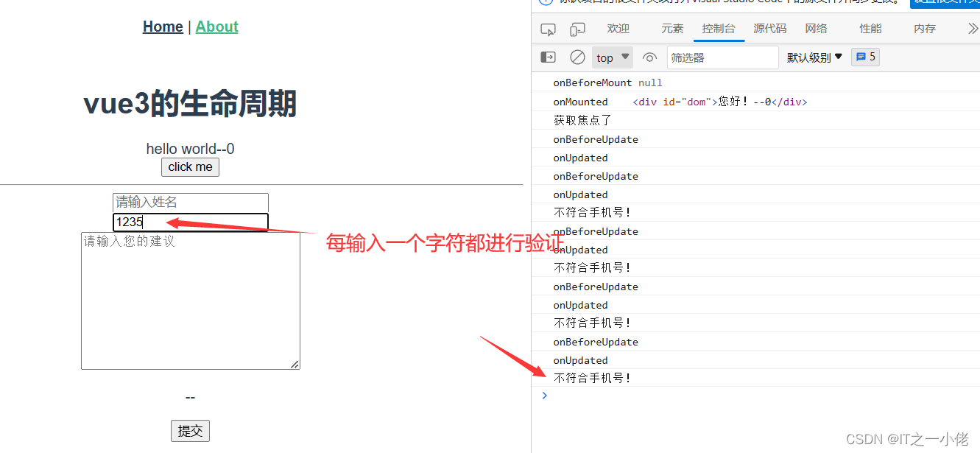Reveal more DevTools panels via the chevron

973,28
